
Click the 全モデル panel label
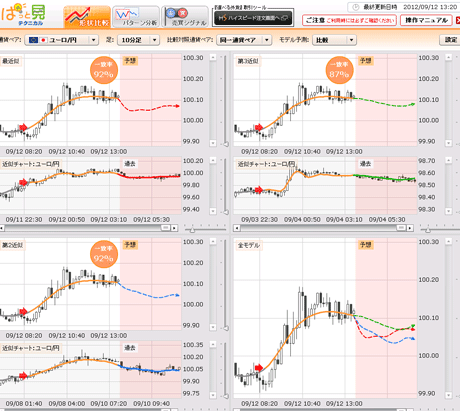click(x=249, y=245)
